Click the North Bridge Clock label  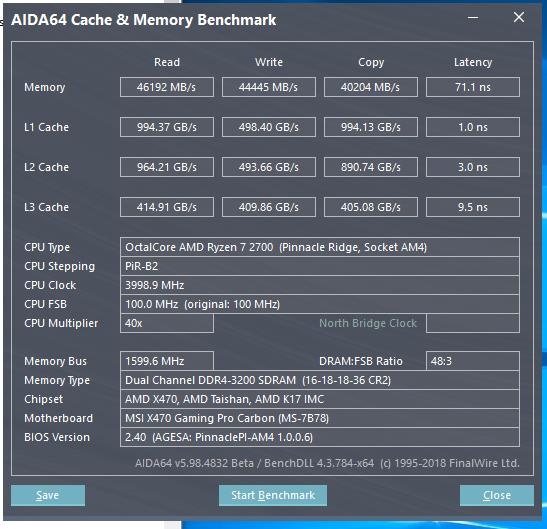tap(368, 323)
